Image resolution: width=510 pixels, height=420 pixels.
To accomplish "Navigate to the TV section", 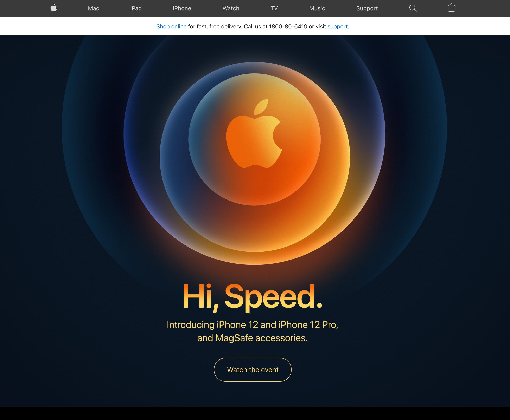I will point(274,8).
